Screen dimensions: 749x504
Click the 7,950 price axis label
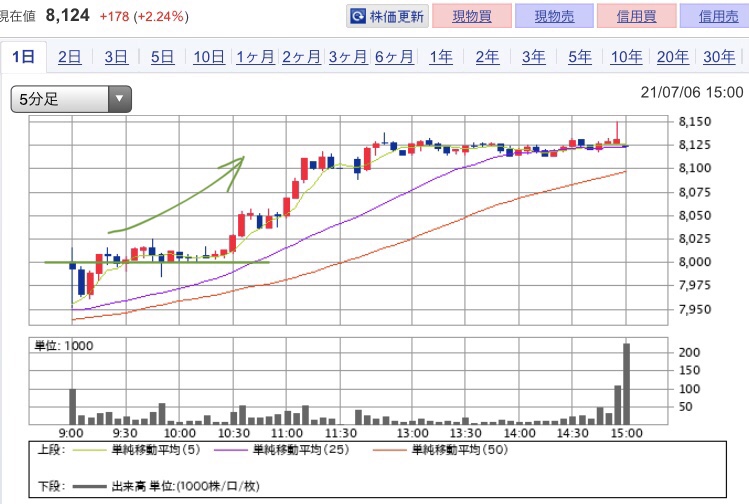click(695, 309)
